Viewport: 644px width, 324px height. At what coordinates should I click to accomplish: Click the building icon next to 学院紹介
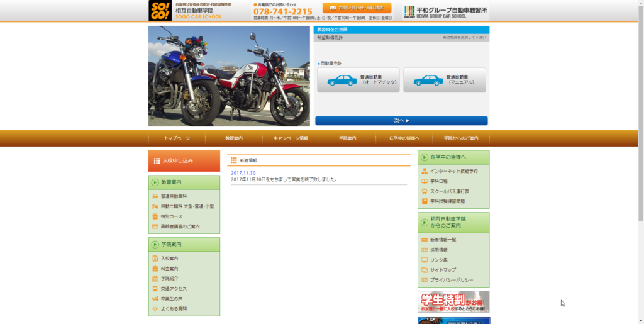155,279
